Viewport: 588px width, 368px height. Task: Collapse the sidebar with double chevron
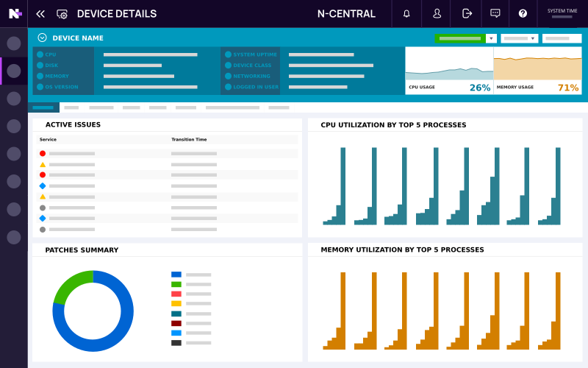tap(40, 13)
